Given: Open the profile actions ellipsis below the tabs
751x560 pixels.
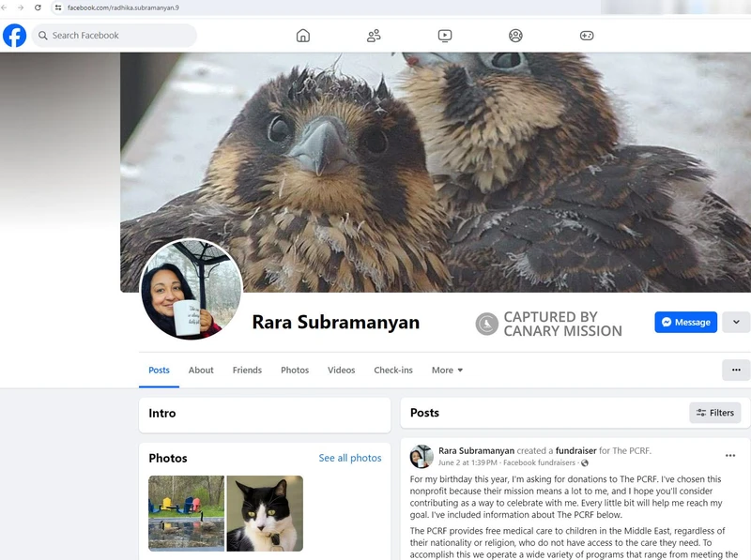Looking at the screenshot, I should coord(736,370).
